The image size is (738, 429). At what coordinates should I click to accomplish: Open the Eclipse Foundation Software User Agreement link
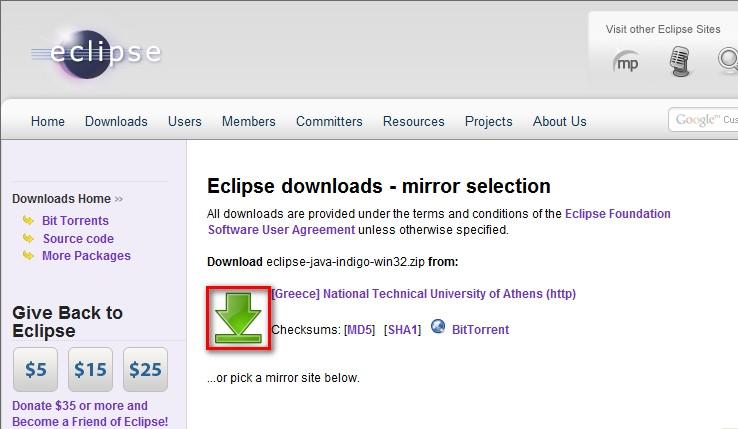click(439, 222)
